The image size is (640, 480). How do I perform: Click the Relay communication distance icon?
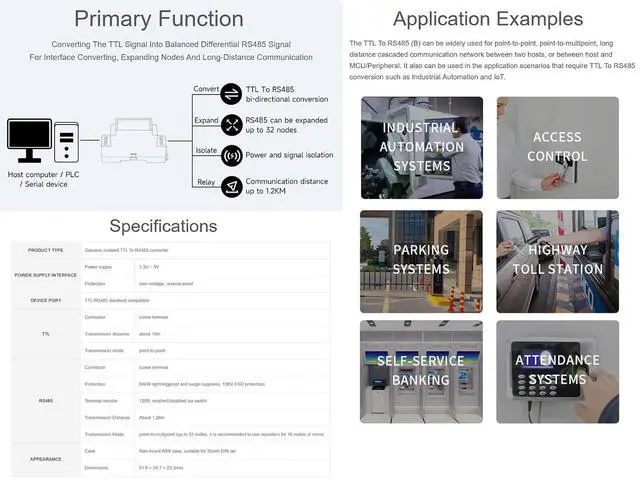tap(231, 187)
